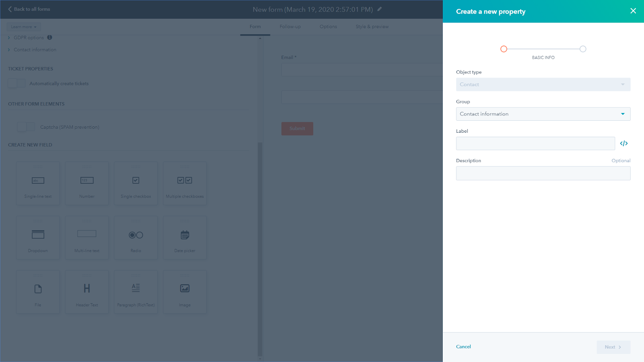This screenshot has width=644, height=362.
Task: Insert personalization token via code icon
Action: click(624, 144)
